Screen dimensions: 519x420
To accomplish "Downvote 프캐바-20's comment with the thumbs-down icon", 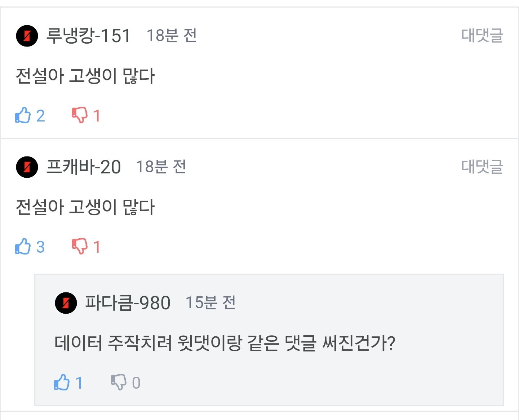I will [x=80, y=247].
